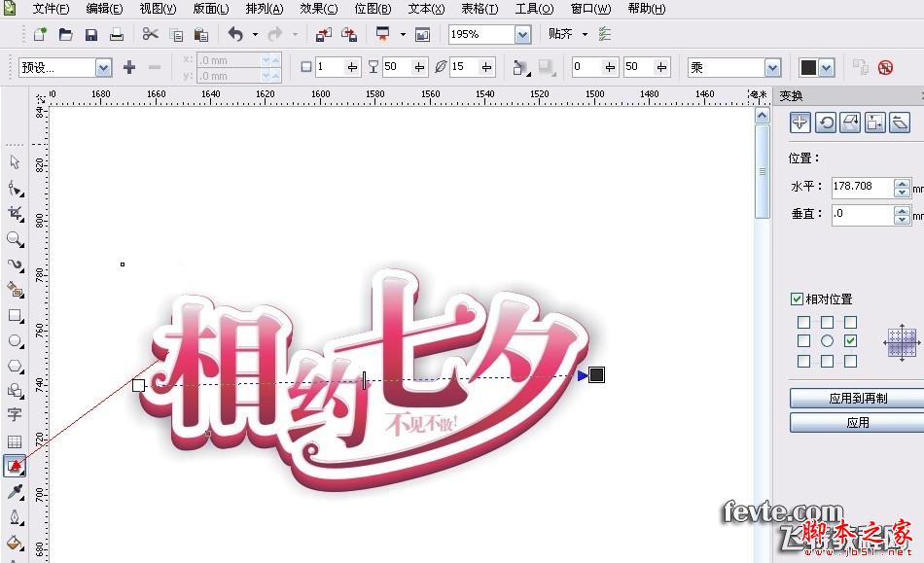The width and height of the screenshot is (924, 563).
Task: Choose the Rectangle tool
Action: tap(15, 315)
